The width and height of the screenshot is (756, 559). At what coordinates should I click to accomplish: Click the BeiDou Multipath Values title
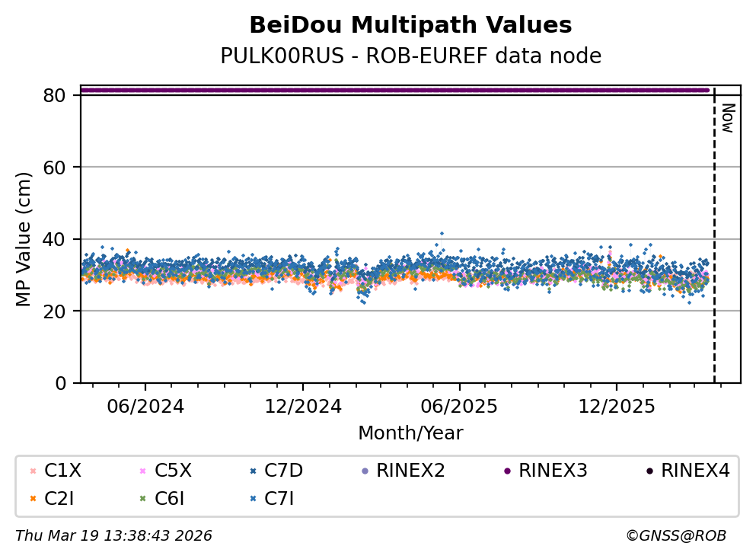410,25
